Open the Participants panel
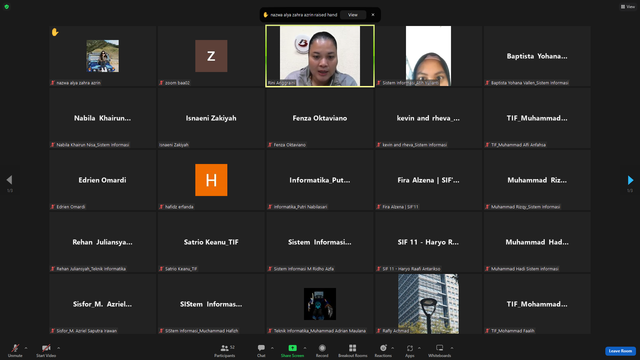 pos(224,350)
